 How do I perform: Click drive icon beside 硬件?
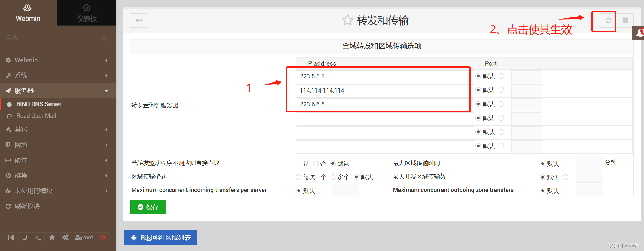click(8, 160)
